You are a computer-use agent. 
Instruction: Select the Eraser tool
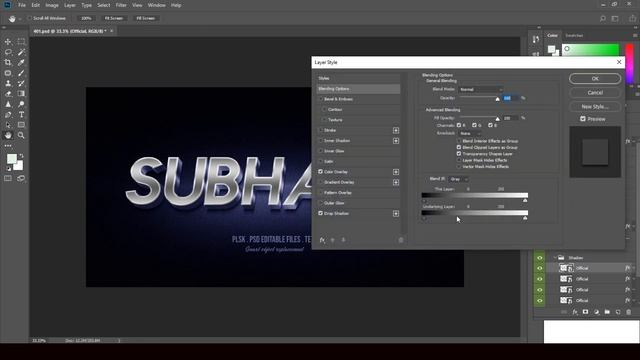pos(8,94)
